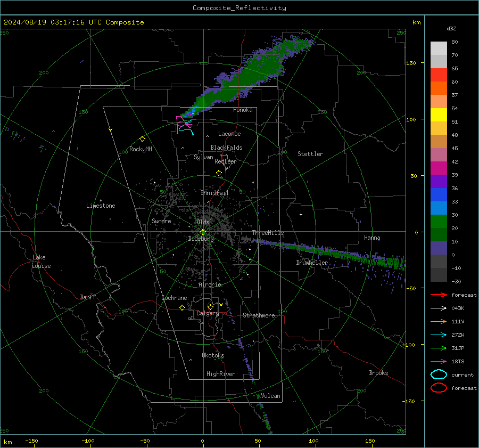Pick the bright yellow swatch in the dBZ scale
The image size is (479, 448).
pos(439,115)
